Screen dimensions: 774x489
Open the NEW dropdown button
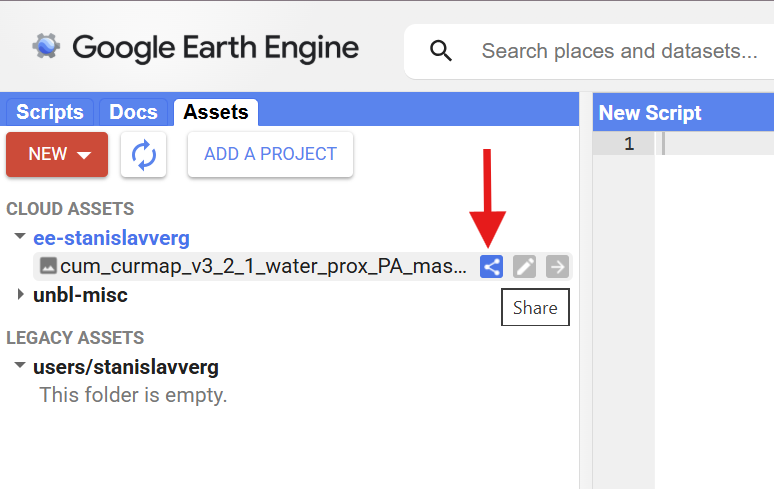57,155
